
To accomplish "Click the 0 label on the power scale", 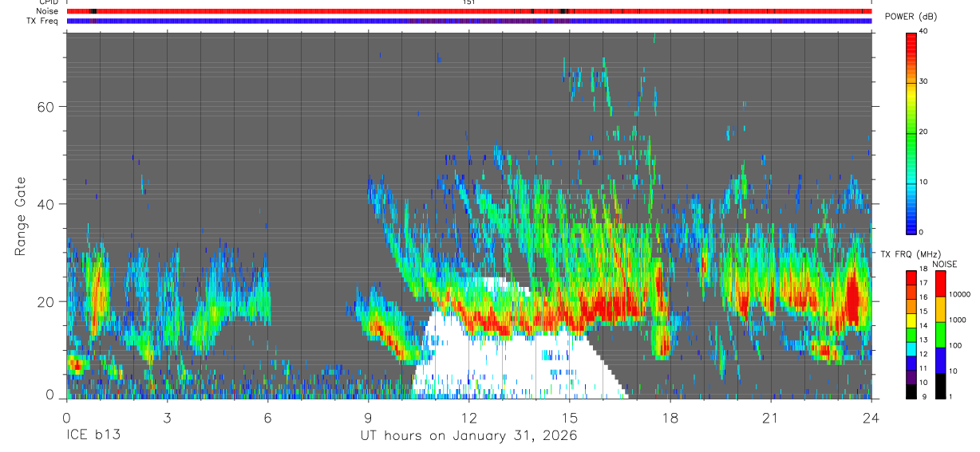I will point(921,232).
